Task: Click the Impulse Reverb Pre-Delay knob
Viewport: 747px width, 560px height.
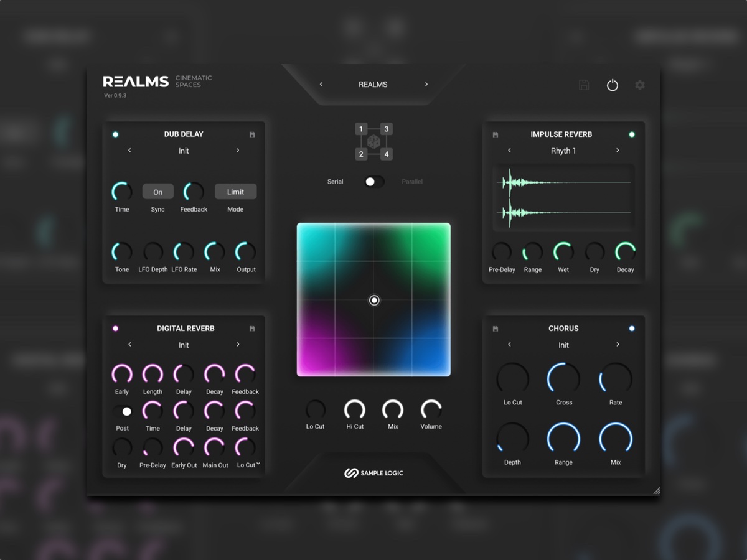Action: tap(502, 252)
